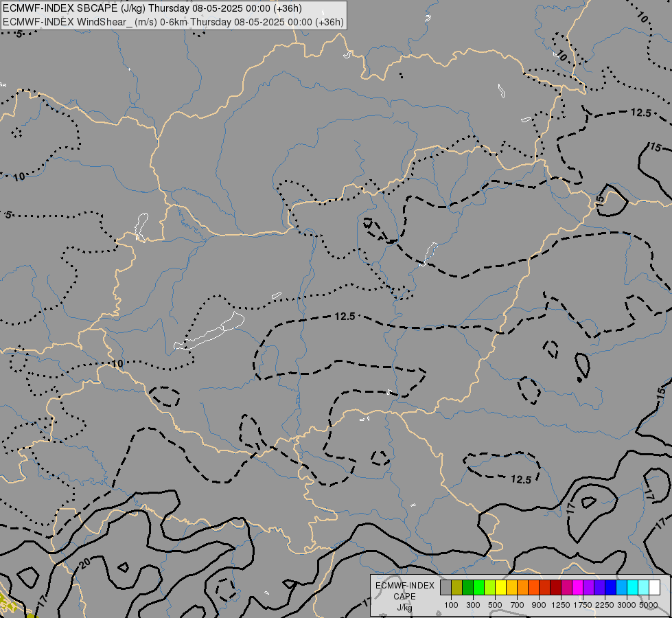Click the 1250 legend scale label
672x618 pixels.
[x=561, y=605]
